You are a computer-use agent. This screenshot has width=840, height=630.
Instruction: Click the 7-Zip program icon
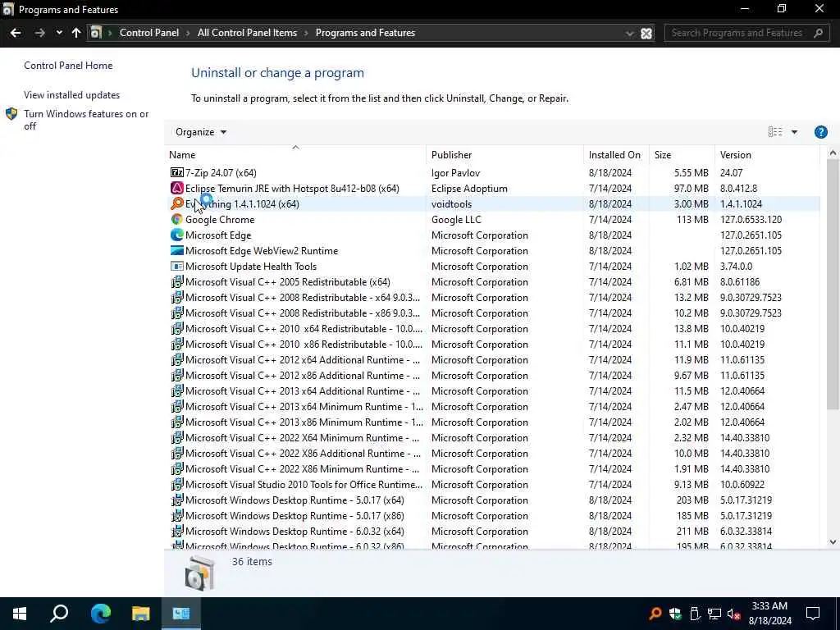click(177, 172)
